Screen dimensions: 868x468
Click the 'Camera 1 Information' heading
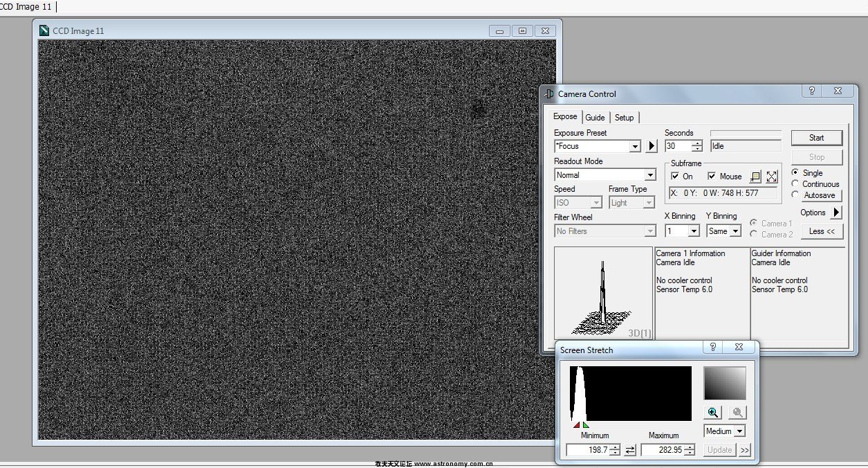tap(690, 253)
